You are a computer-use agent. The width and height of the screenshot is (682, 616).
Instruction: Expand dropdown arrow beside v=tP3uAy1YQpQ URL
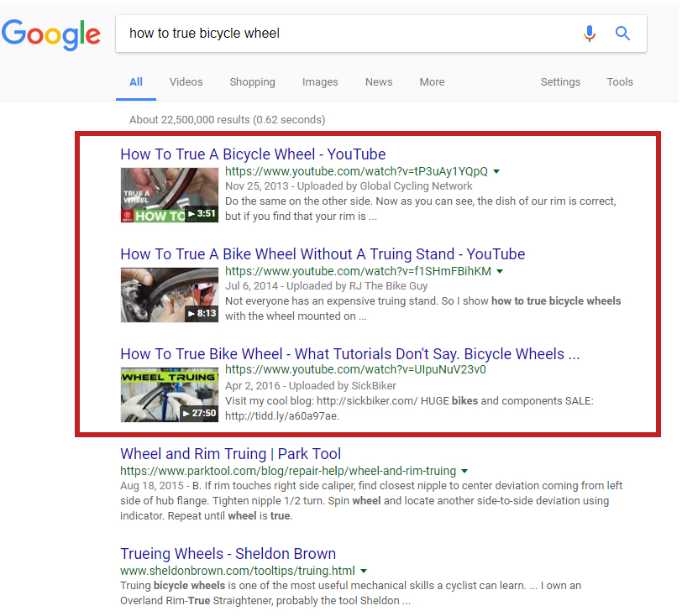[x=496, y=172]
